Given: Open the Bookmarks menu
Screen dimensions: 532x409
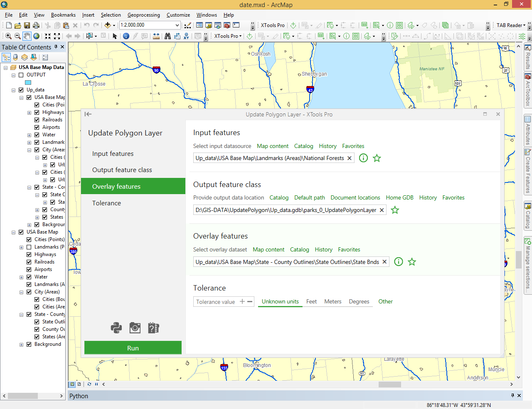Looking at the screenshot, I should 63,15.
